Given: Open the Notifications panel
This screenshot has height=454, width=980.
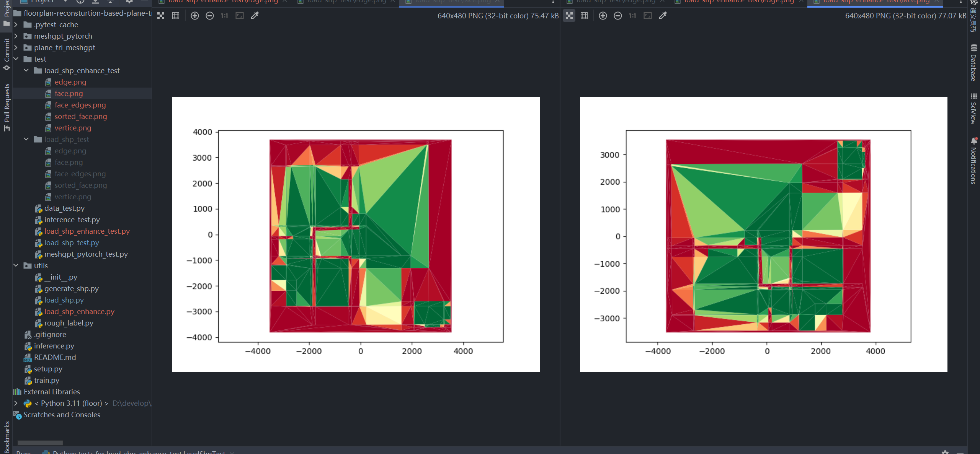Looking at the screenshot, I should point(974,161).
